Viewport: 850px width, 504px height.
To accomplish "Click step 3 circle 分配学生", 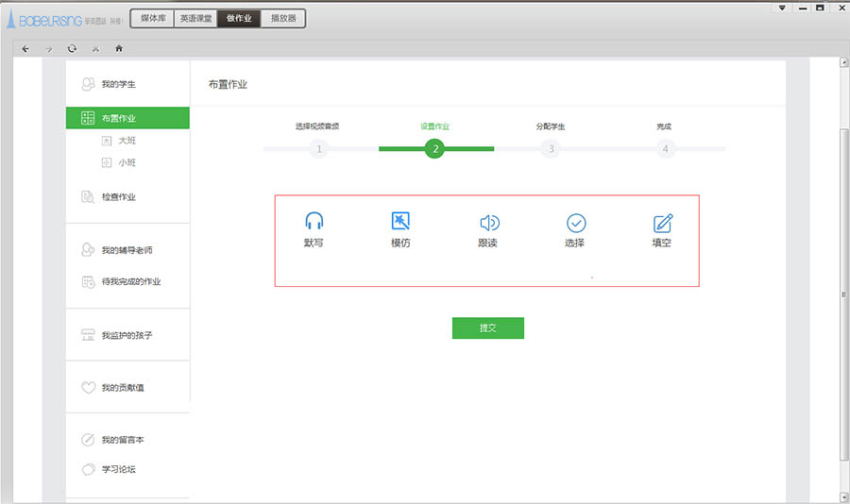I will click(x=551, y=148).
